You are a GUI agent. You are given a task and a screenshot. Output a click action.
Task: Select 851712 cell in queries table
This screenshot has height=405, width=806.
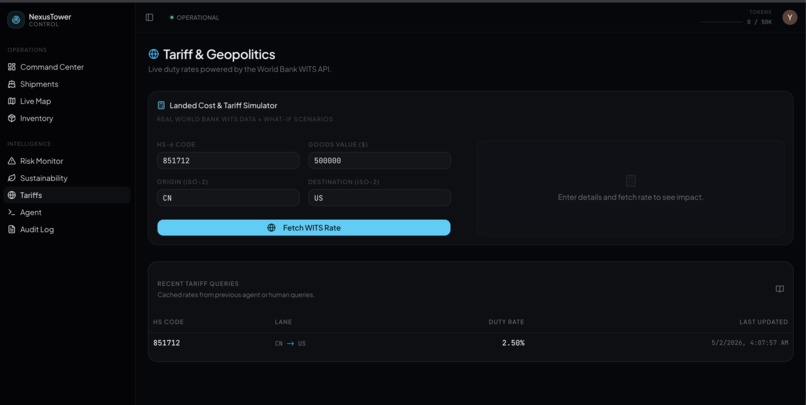(x=167, y=343)
